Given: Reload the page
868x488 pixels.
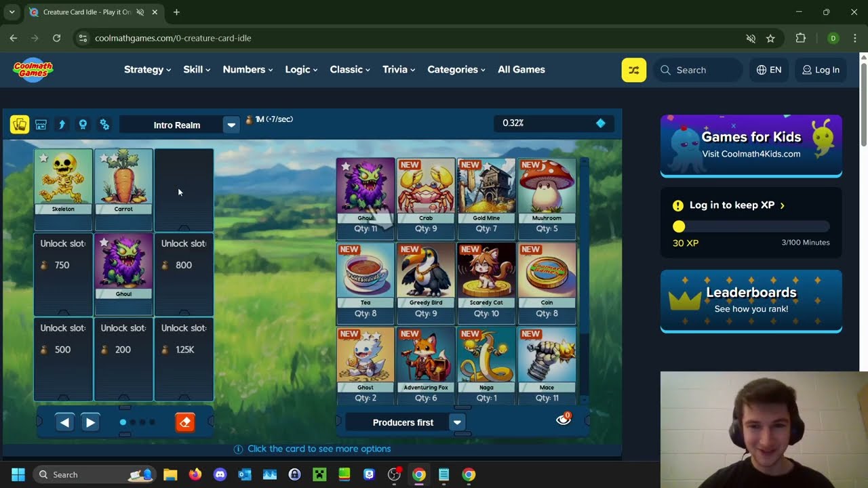Looking at the screenshot, I should point(56,38).
